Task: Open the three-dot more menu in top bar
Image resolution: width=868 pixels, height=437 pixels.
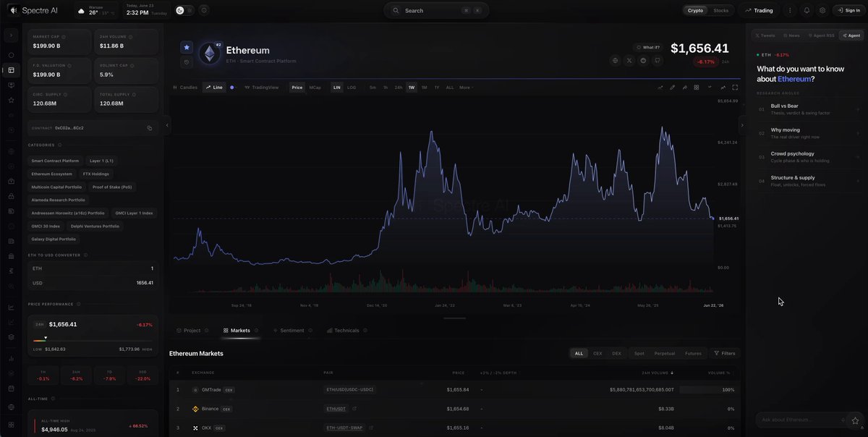Action: 789,10
